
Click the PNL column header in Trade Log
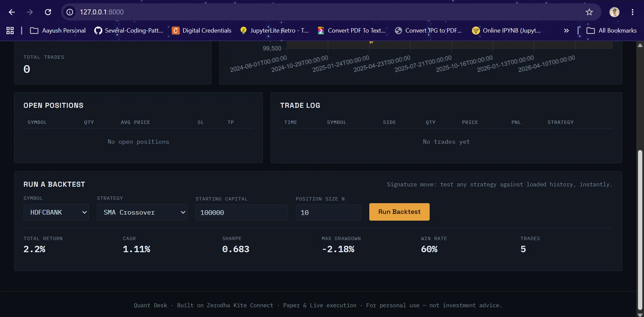pyautogui.click(x=516, y=122)
